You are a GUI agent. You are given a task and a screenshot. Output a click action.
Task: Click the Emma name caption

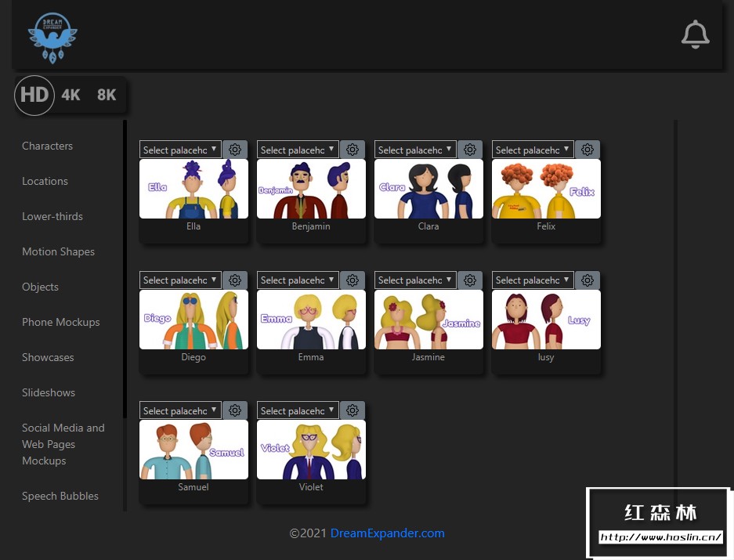(311, 357)
